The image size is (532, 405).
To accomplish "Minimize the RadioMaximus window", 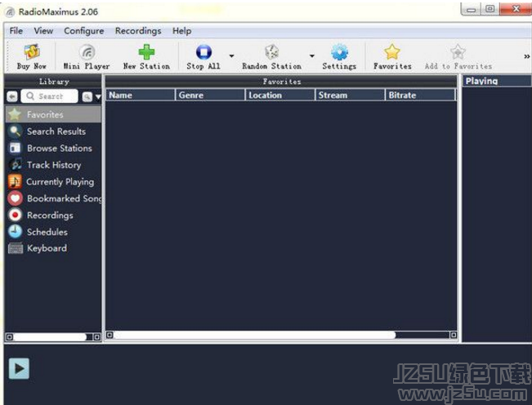I will (x=472, y=9).
